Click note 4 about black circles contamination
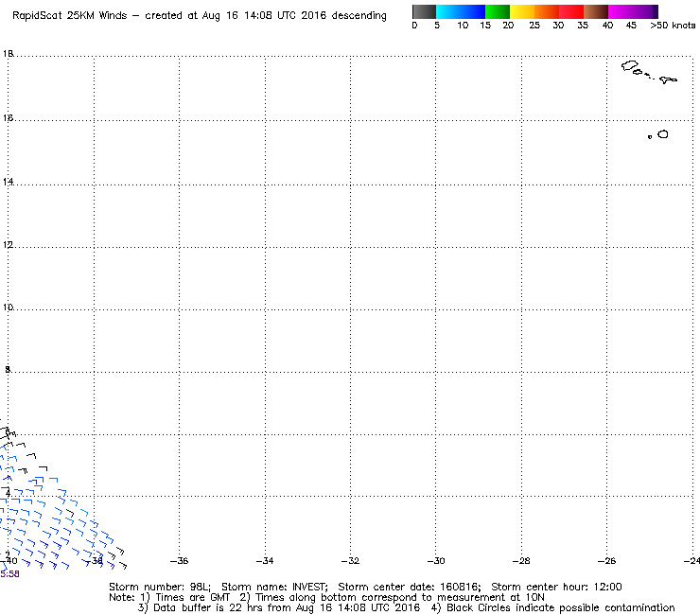 click(x=553, y=607)
